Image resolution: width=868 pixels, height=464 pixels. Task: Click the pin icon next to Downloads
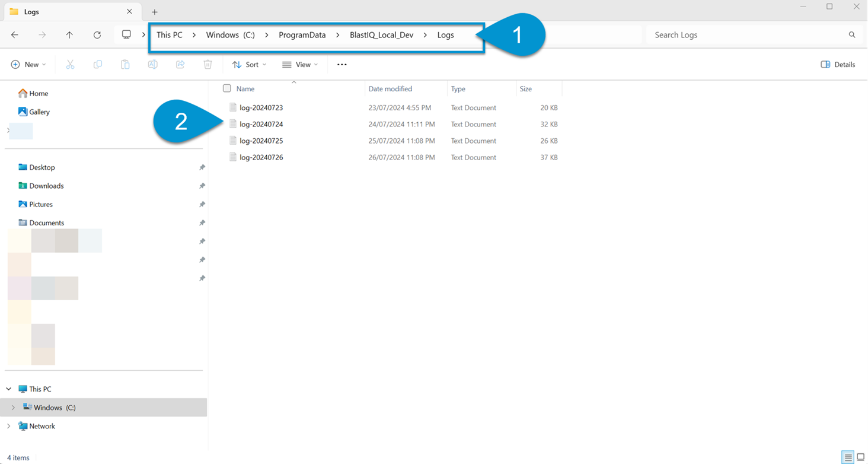pyautogui.click(x=202, y=186)
